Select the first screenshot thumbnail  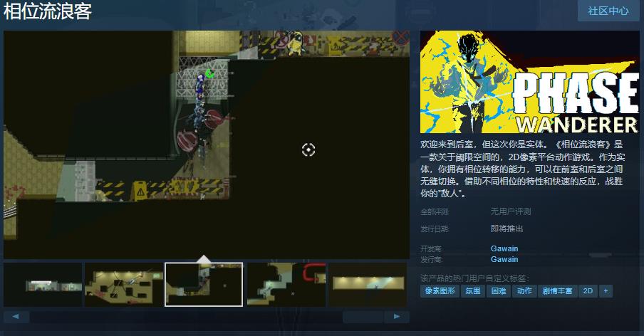[x=43, y=285]
